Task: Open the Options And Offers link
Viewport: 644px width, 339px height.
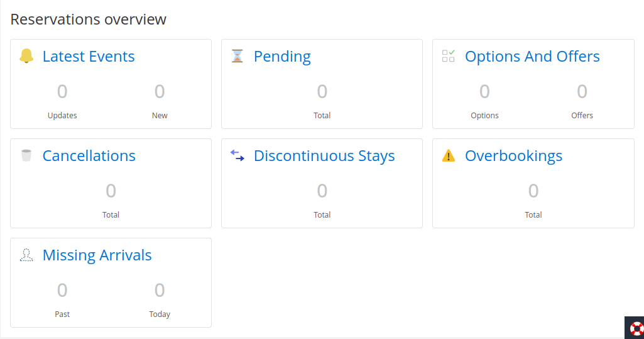Action: 532,57
